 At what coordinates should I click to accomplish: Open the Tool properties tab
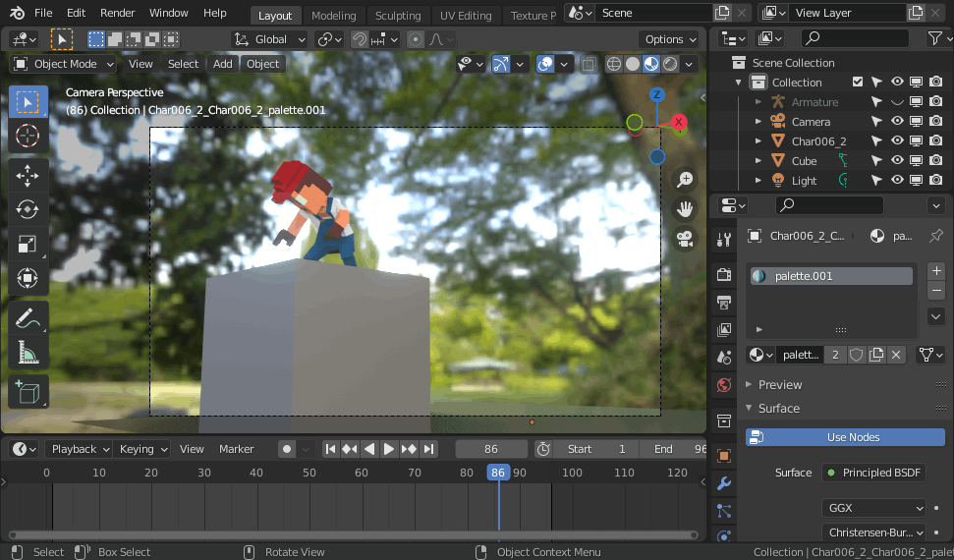[723, 239]
